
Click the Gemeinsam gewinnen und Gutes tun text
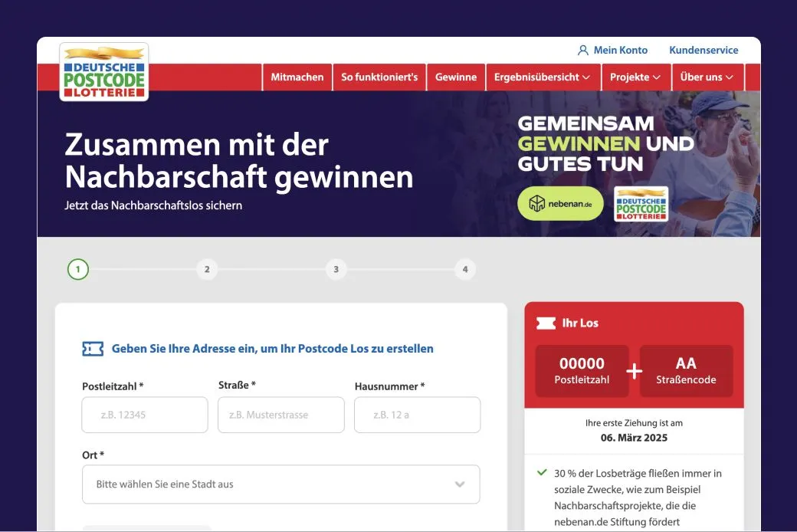coord(605,144)
